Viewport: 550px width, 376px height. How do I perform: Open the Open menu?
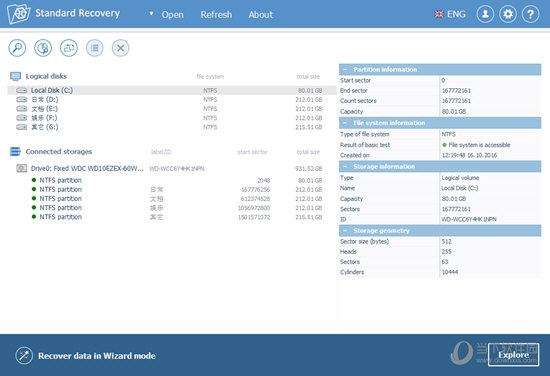(173, 14)
